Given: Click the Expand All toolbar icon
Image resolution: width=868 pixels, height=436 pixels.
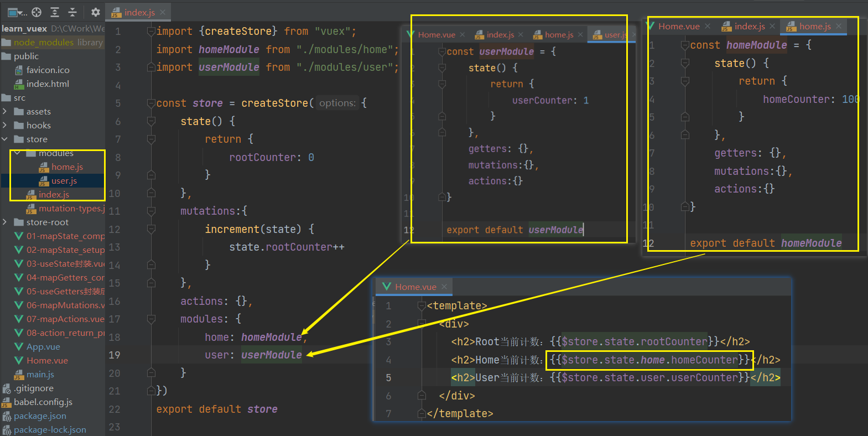Looking at the screenshot, I should pos(55,12).
